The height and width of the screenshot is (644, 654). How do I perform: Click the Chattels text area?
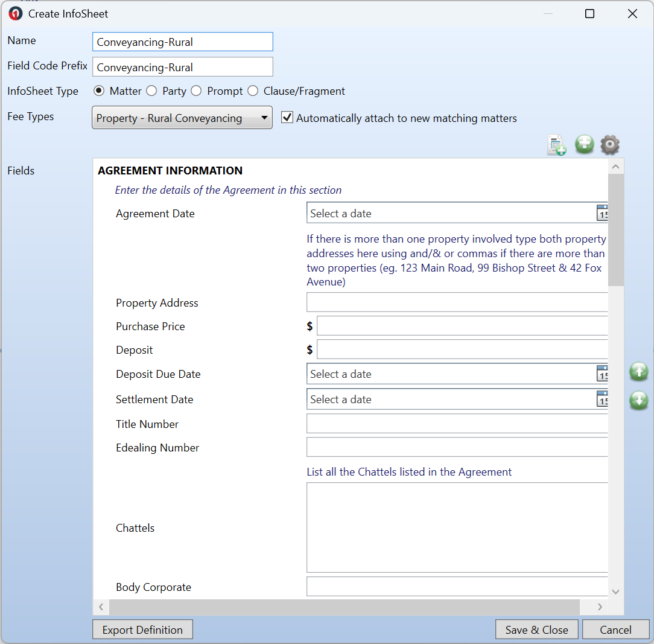pyautogui.click(x=457, y=528)
